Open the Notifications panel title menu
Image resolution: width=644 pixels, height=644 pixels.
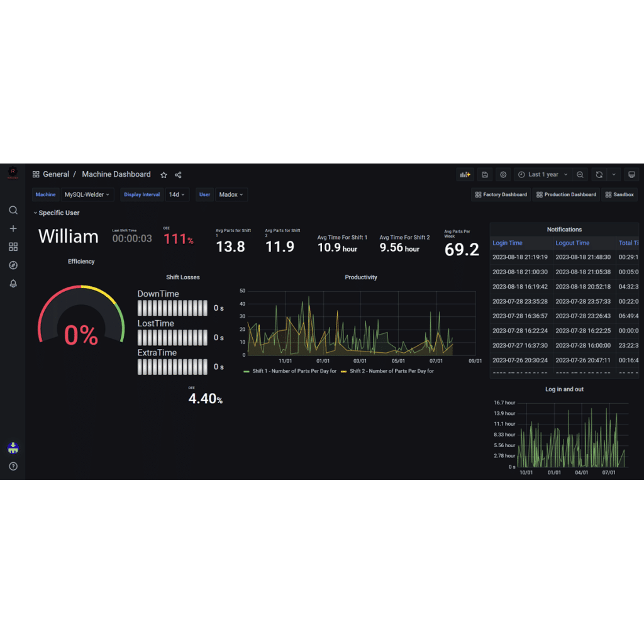[x=564, y=230]
